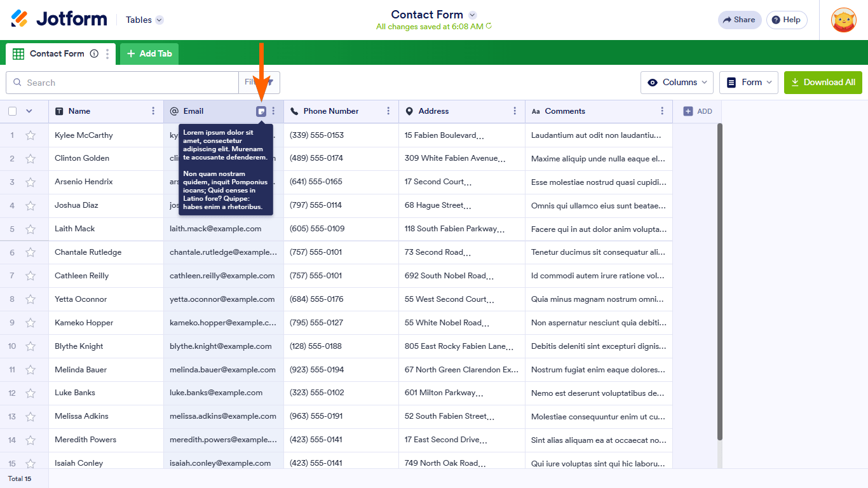Open the Email column options menu
This screenshot has height=488, width=868.
pos(274,111)
